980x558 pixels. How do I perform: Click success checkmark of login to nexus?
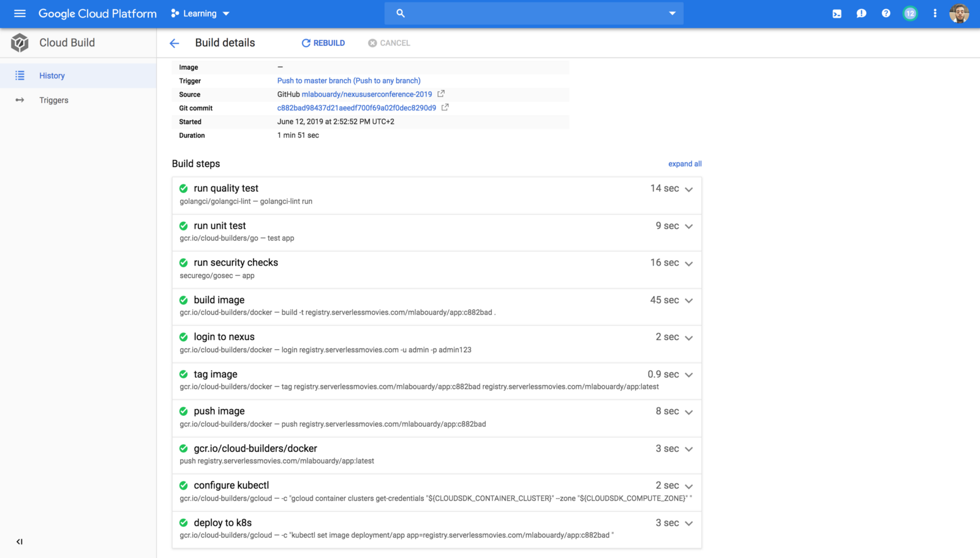(x=184, y=337)
